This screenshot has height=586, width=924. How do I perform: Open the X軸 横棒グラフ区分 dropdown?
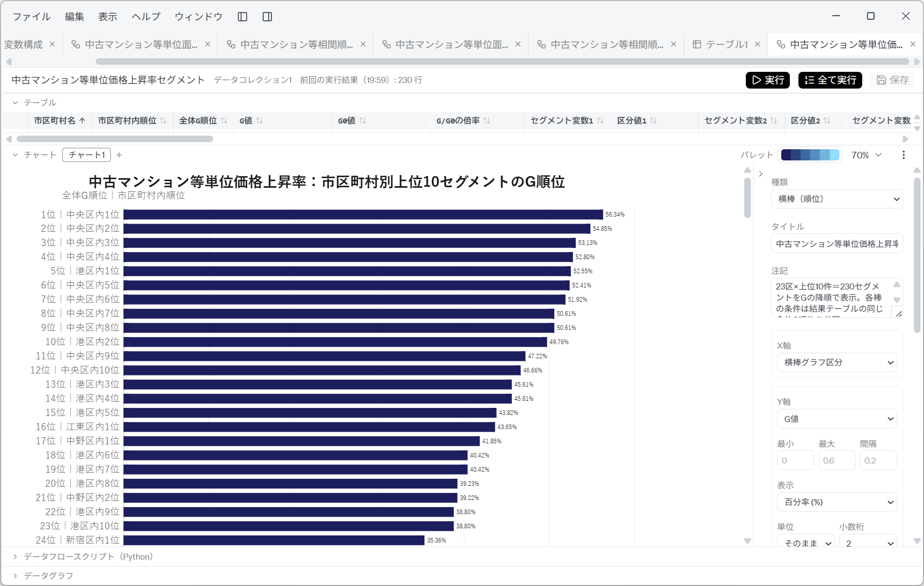[837, 362]
